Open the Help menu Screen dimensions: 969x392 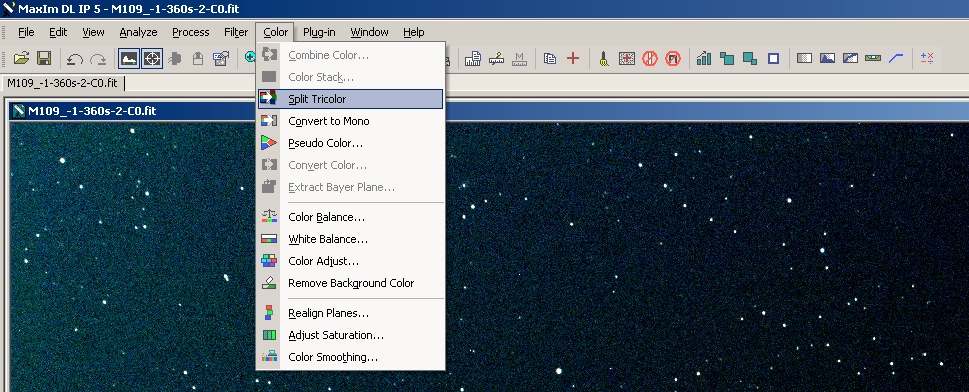(413, 32)
